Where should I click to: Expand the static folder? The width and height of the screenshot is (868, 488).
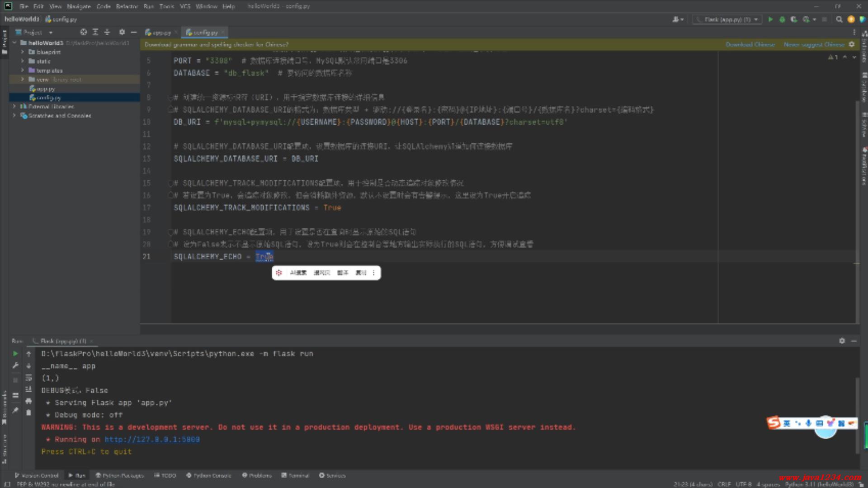(22, 61)
